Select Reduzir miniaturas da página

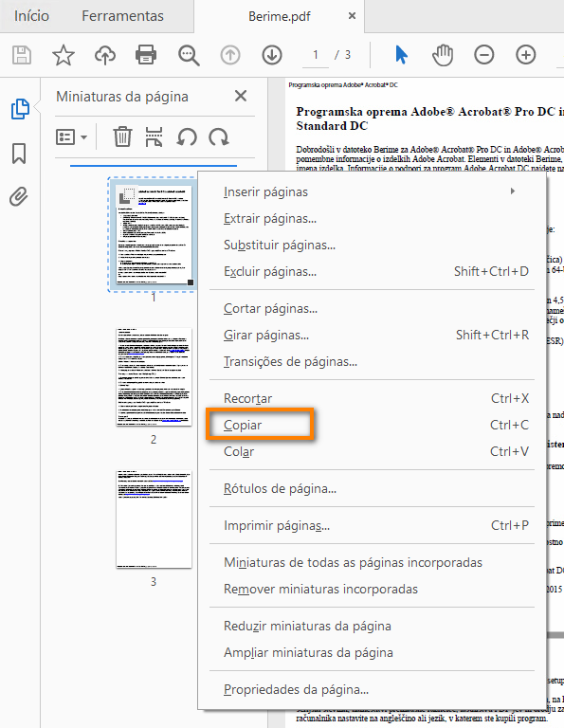tap(372, 626)
